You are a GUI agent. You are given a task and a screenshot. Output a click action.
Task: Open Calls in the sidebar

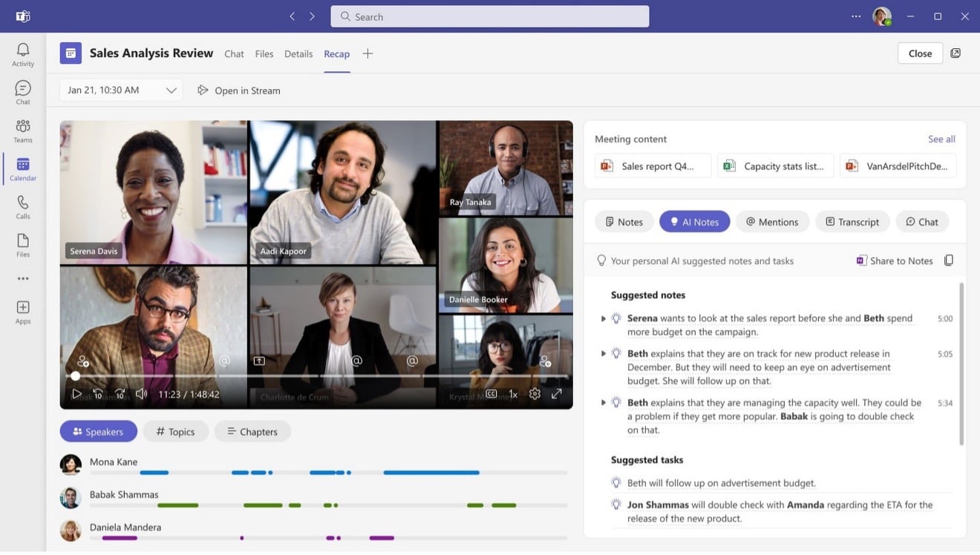point(23,208)
